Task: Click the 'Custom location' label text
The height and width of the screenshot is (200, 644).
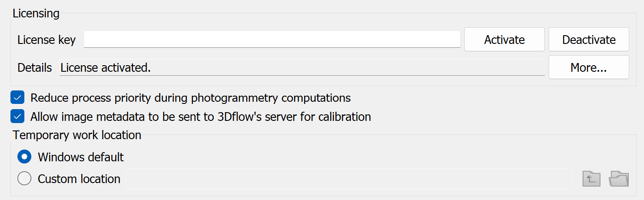Action: coord(79,179)
